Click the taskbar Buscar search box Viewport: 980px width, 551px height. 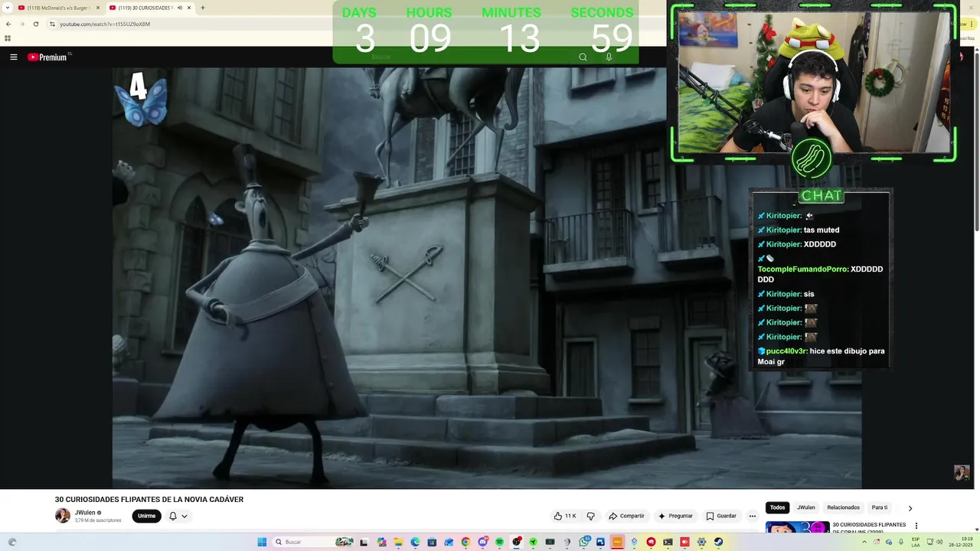point(314,542)
